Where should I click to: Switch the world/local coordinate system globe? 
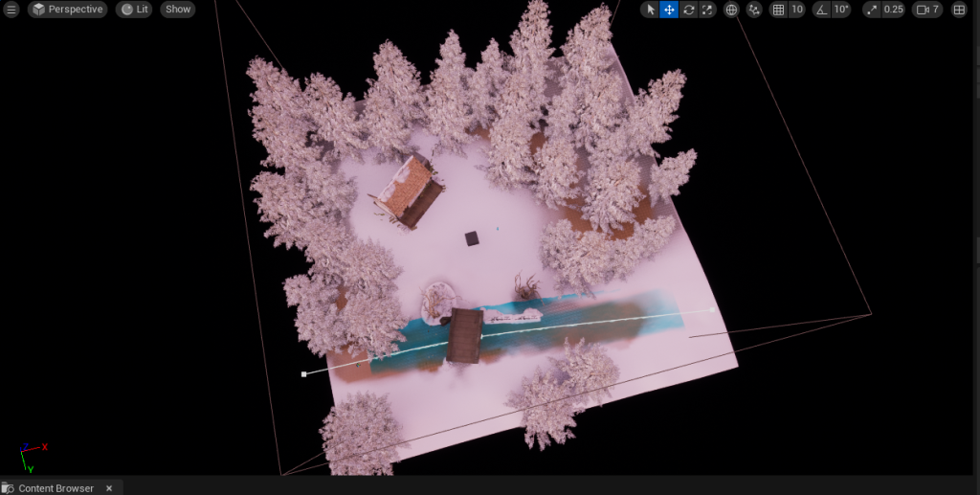point(732,10)
